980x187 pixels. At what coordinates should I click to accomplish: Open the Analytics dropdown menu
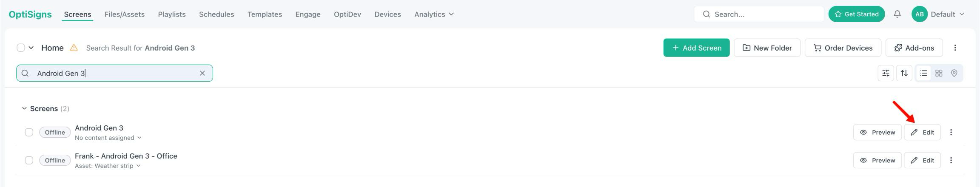point(434,14)
